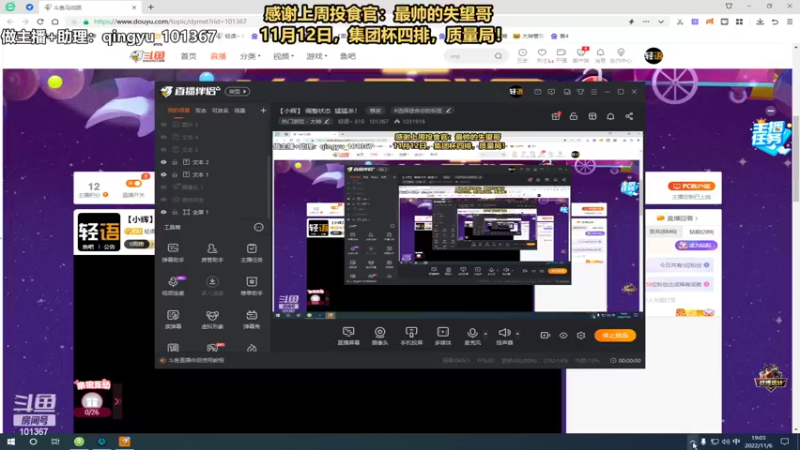Add a new scene with plus icon
800x450 pixels.
click(x=263, y=110)
